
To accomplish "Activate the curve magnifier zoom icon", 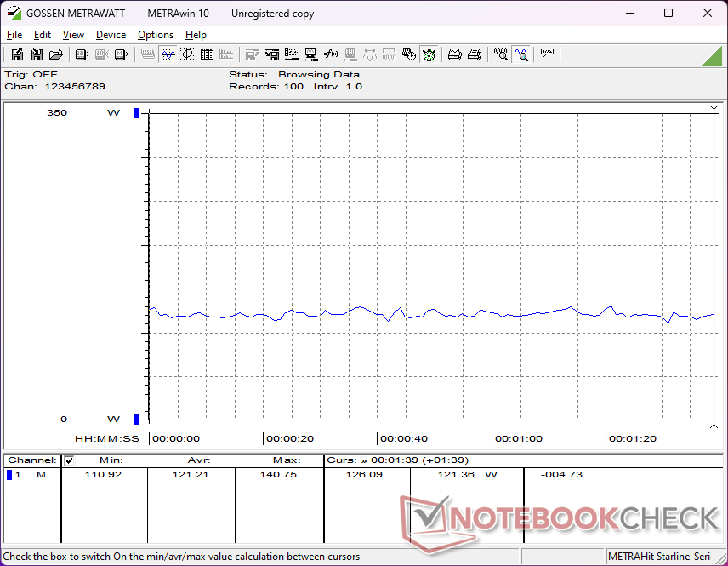I will click(521, 54).
